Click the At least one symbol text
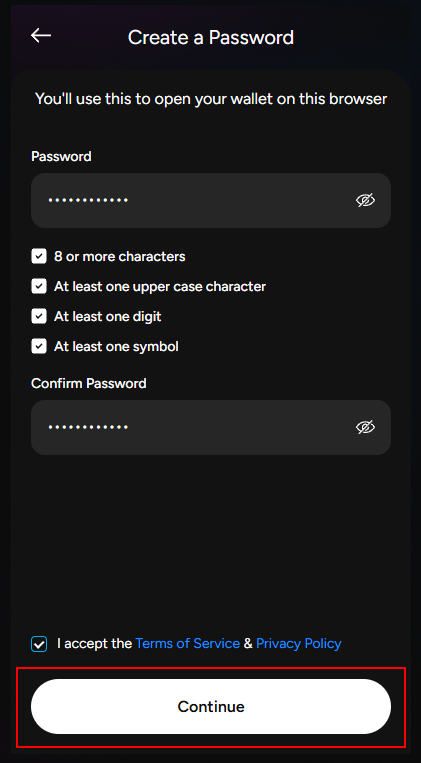The image size is (421, 763). [116, 346]
